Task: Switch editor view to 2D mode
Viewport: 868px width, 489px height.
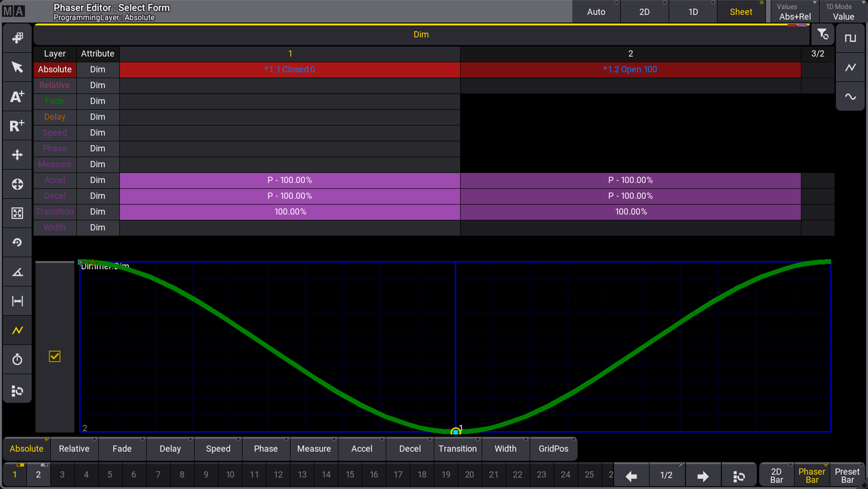Action: pos(644,12)
